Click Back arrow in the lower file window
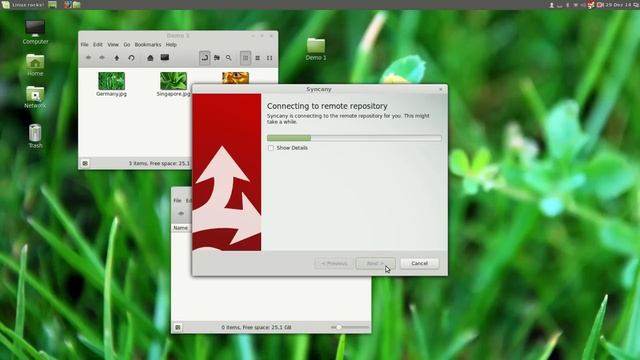 pos(181,213)
